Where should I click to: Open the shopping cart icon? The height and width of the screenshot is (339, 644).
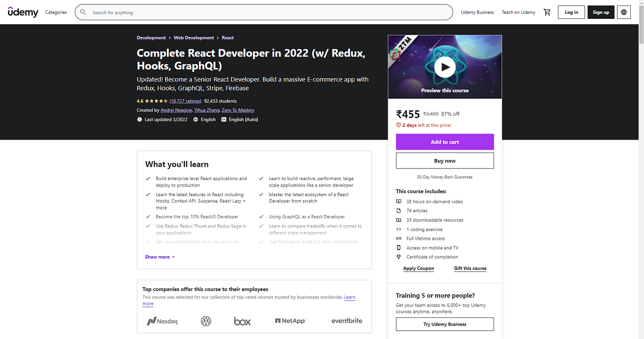(x=547, y=12)
